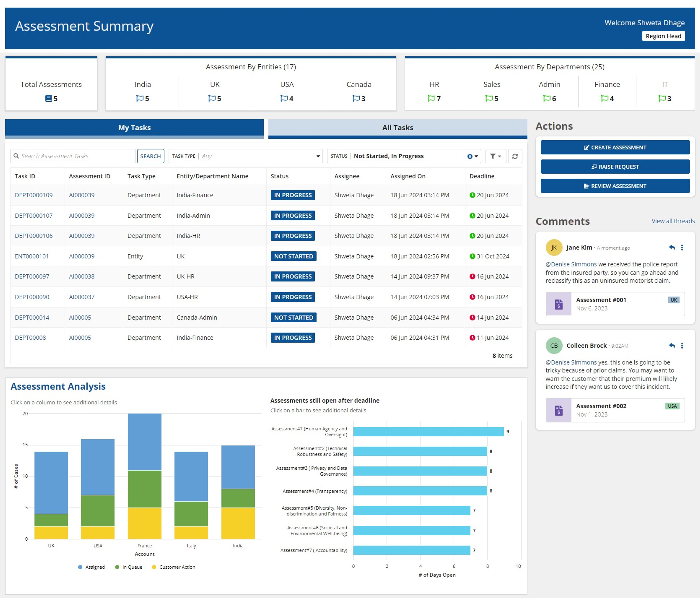Click the "14 Jun 2024 07:03 PM" cell
The height and width of the screenshot is (598, 700).
click(420, 297)
